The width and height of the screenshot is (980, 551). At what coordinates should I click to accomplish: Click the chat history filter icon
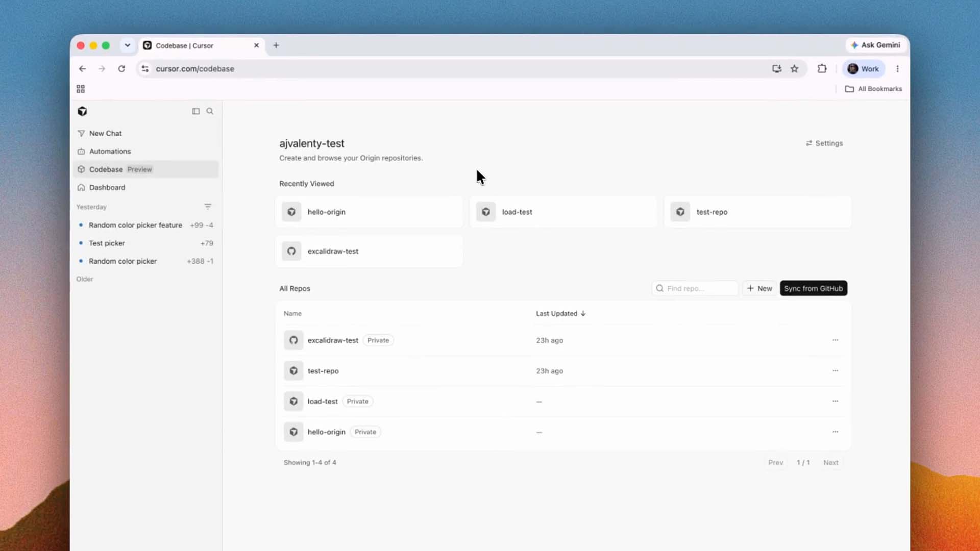click(208, 207)
